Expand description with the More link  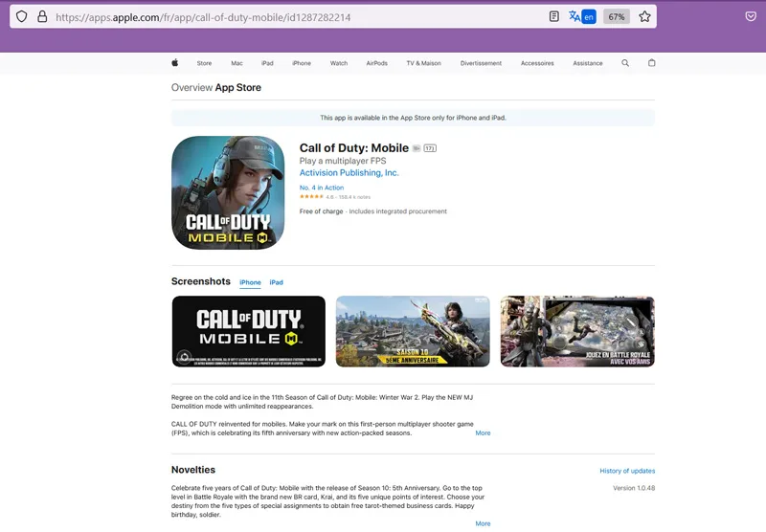(483, 432)
